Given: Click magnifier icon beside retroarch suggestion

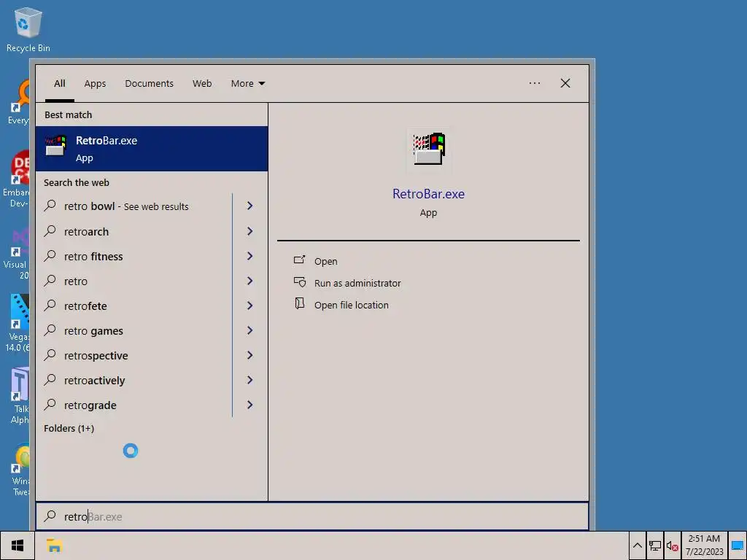Looking at the screenshot, I should click(x=50, y=231).
